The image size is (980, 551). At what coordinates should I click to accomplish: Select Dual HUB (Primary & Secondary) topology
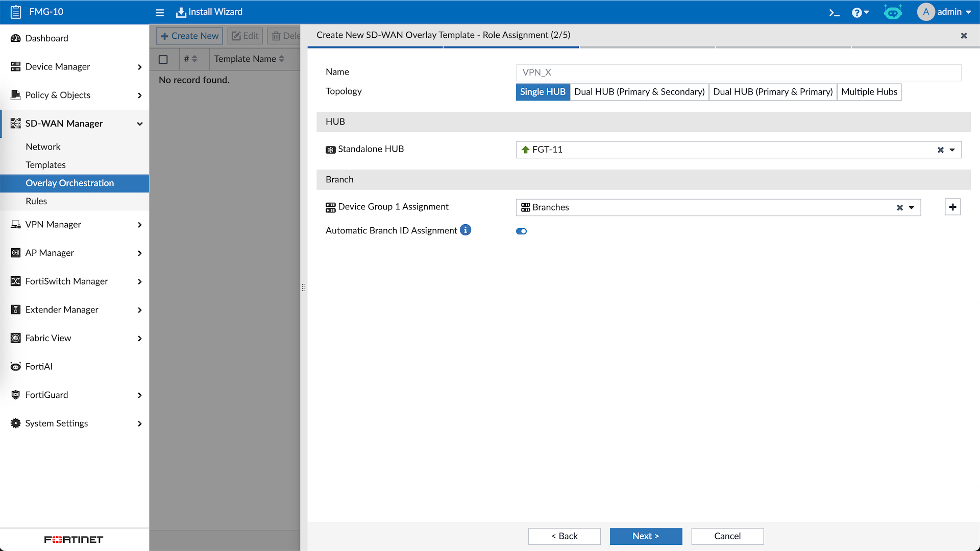[x=639, y=92]
